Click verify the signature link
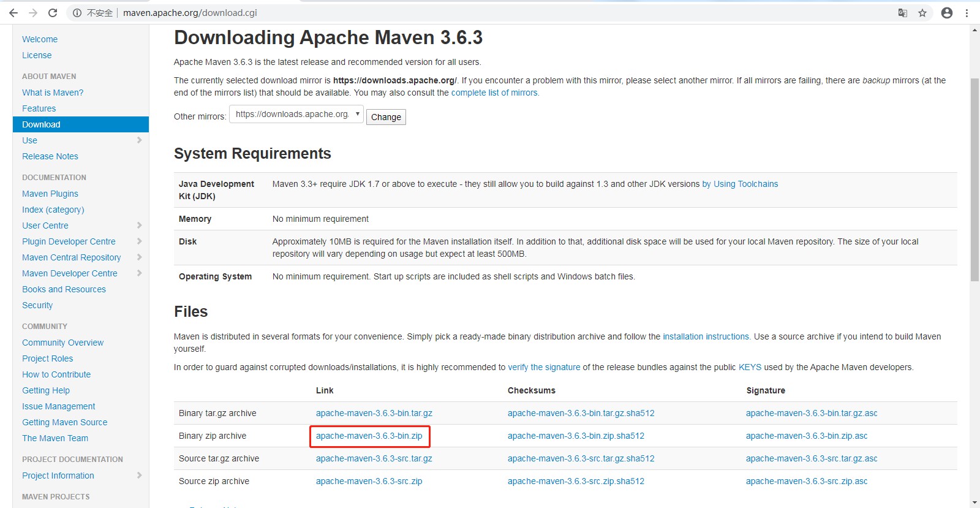 (x=544, y=367)
